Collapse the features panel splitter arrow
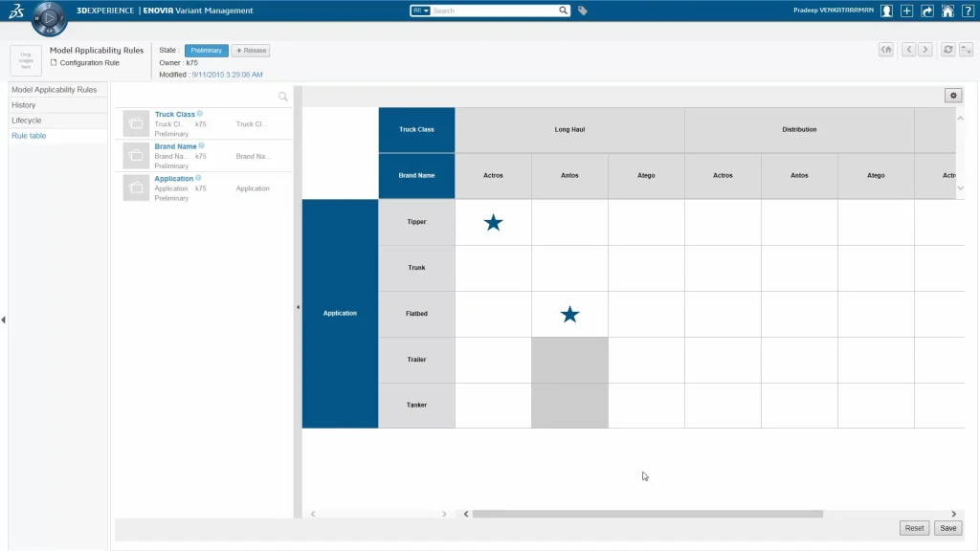 [x=298, y=307]
